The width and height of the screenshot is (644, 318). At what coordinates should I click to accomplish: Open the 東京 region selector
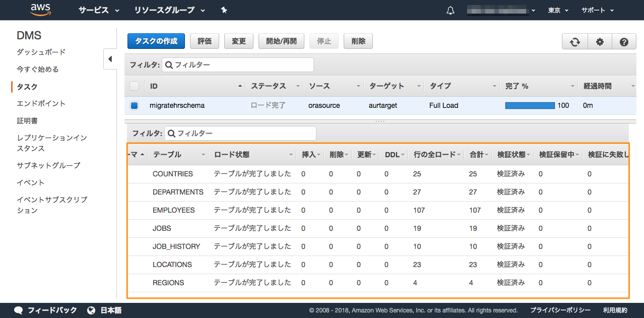point(558,10)
